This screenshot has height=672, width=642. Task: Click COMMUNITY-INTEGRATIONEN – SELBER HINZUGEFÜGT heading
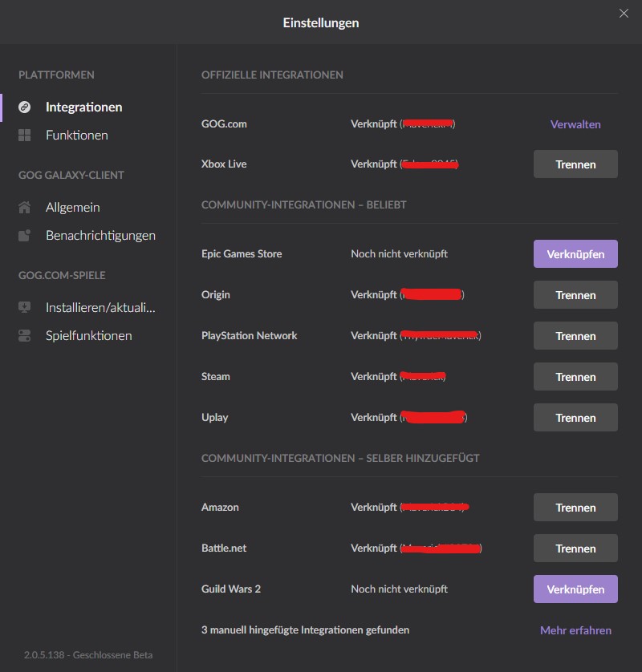point(340,458)
